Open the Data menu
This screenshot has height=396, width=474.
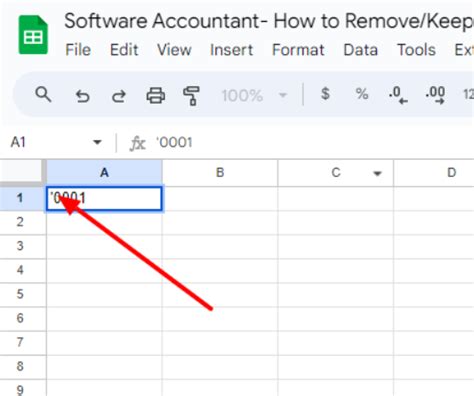(360, 50)
